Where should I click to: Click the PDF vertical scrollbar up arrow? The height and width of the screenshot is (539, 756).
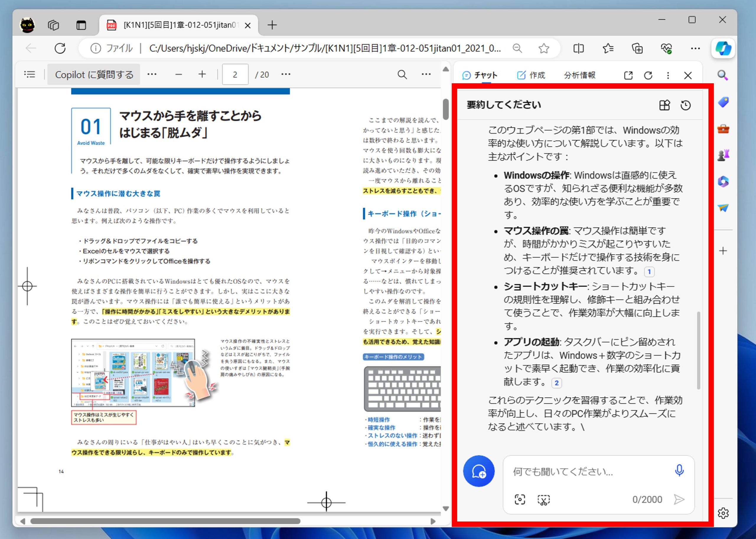coord(446,69)
